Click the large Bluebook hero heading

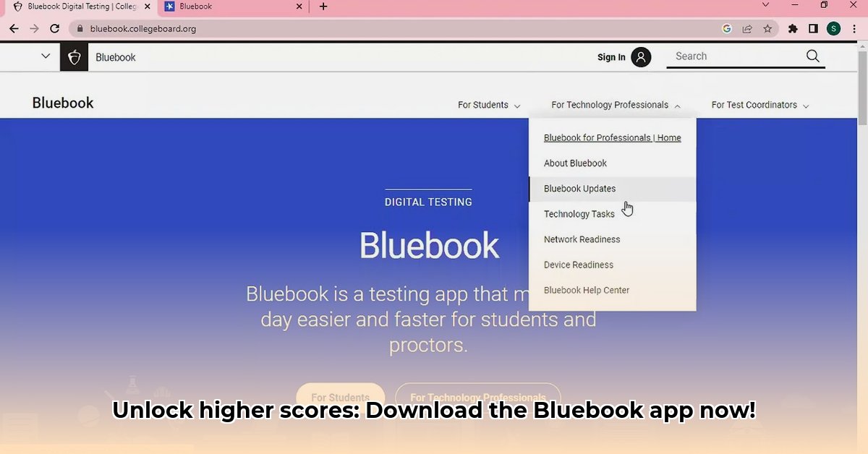430,246
